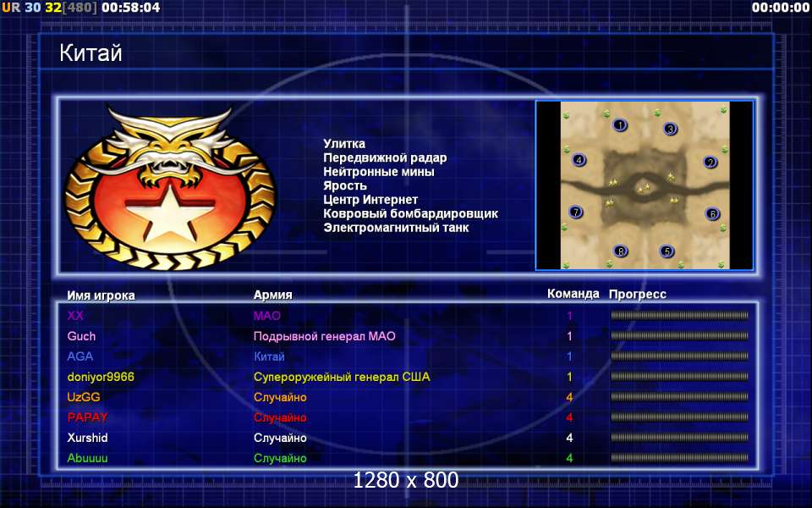Image resolution: width=812 pixels, height=508 pixels.
Task: Click UzGG's army Случайно
Action: [x=280, y=397]
